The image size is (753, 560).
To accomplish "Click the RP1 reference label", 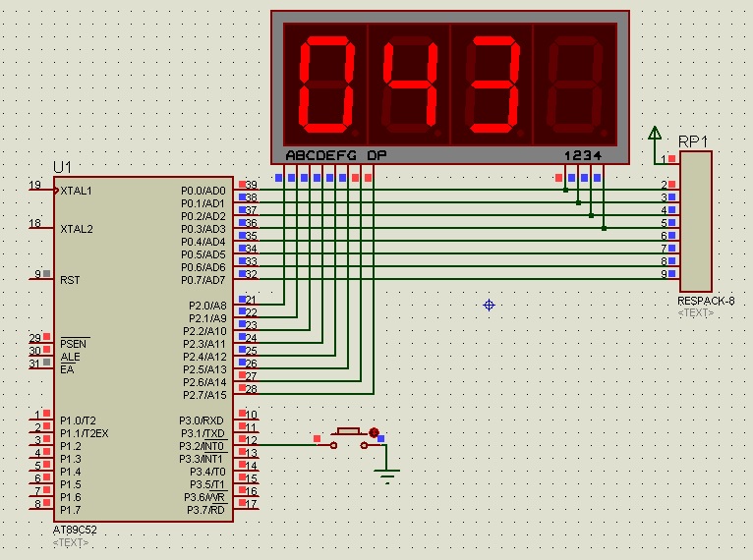I will (x=693, y=141).
